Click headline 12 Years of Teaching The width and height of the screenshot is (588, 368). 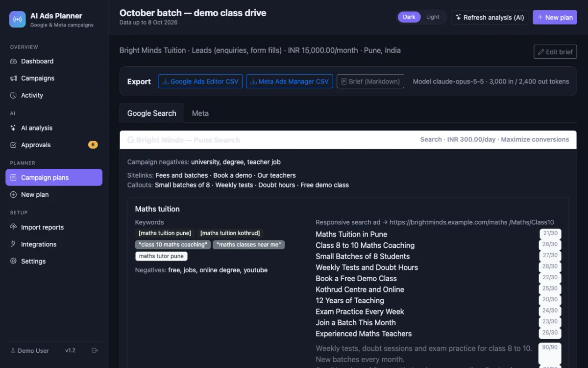(x=350, y=301)
